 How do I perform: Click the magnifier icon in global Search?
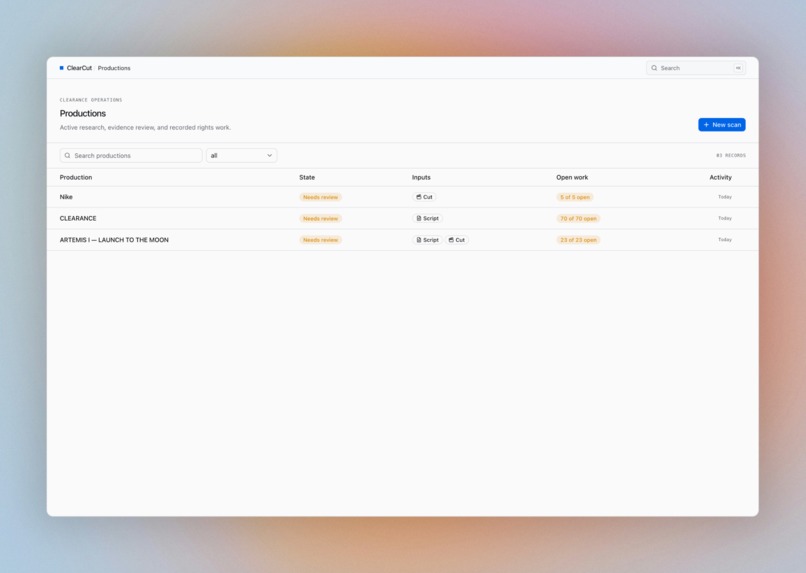[654, 68]
